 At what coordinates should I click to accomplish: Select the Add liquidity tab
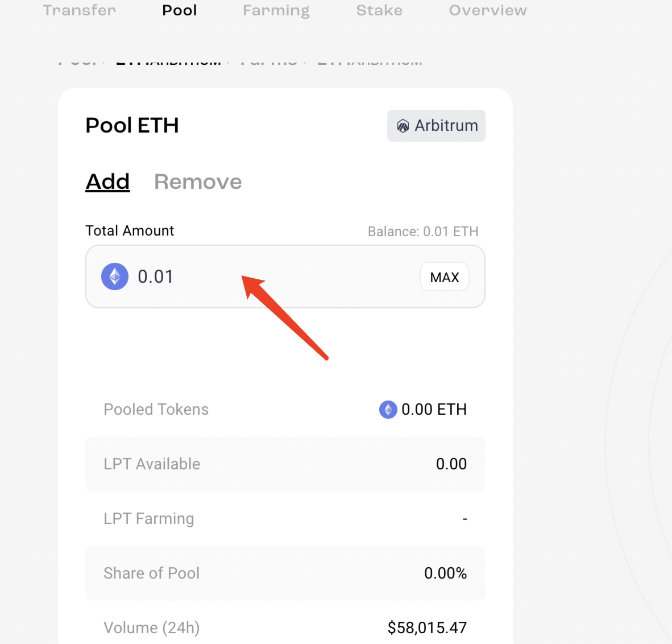point(107,182)
